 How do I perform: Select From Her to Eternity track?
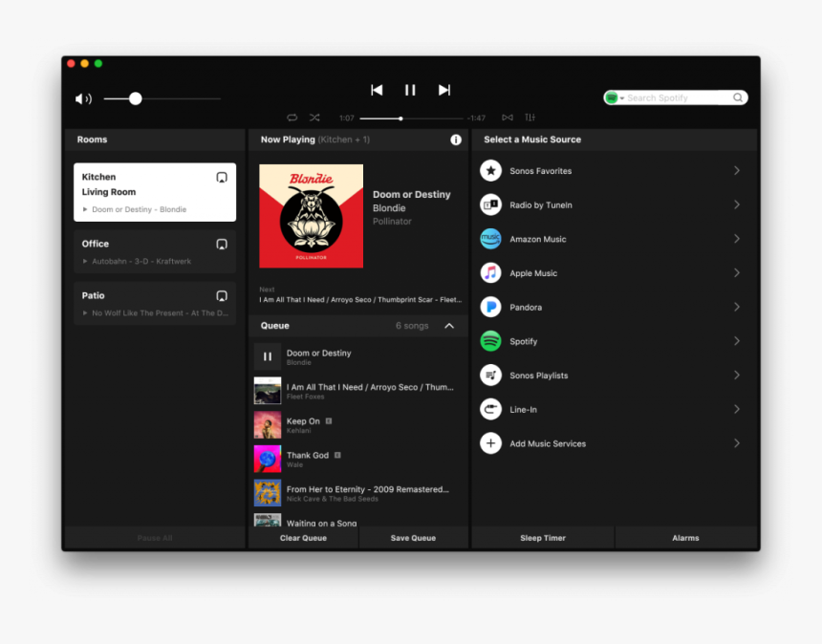358,493
